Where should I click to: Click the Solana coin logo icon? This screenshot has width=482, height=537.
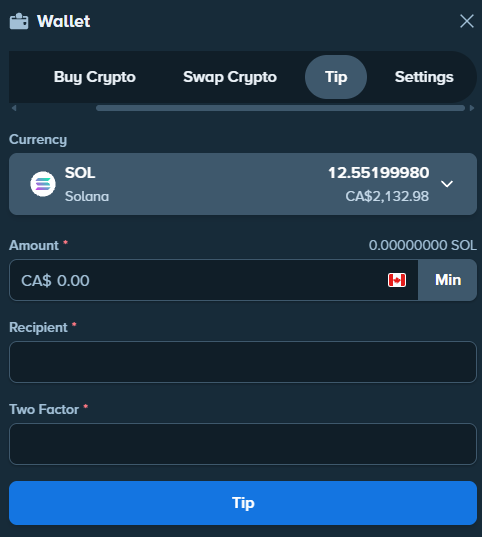(43, 184)
